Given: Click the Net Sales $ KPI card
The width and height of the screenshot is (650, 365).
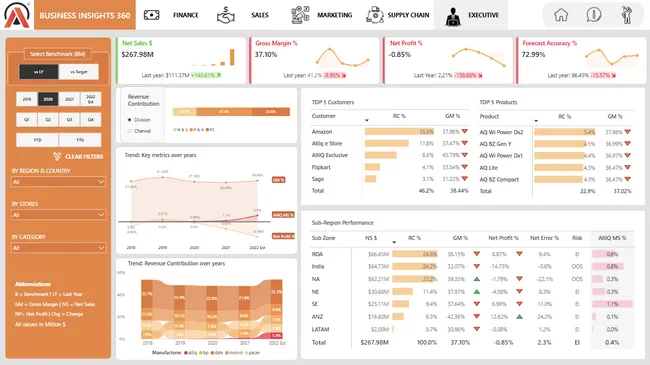Looking at the screenshot, I should coord(181,61).
